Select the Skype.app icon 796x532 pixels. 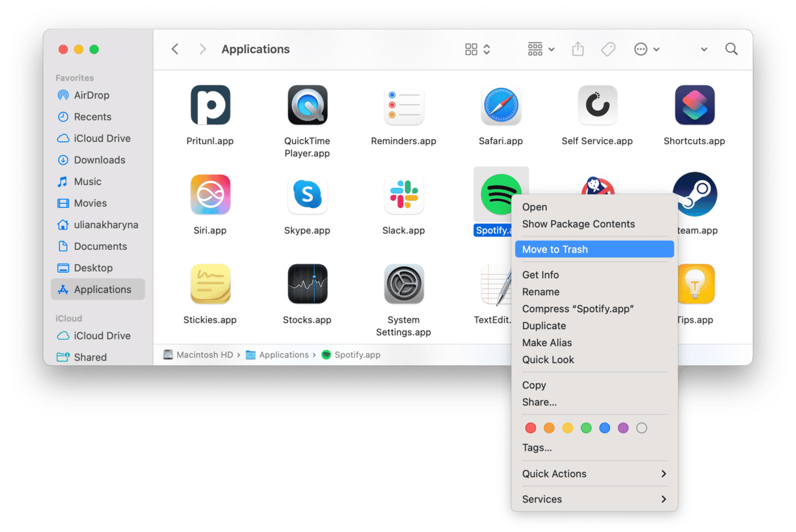pos(307,194)
